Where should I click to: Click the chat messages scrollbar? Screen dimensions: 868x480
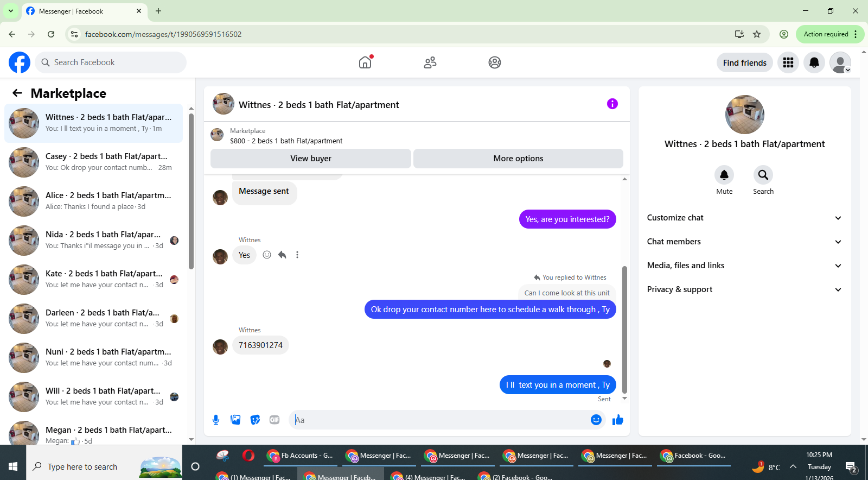pyautogui.click(x=624, y=330)
